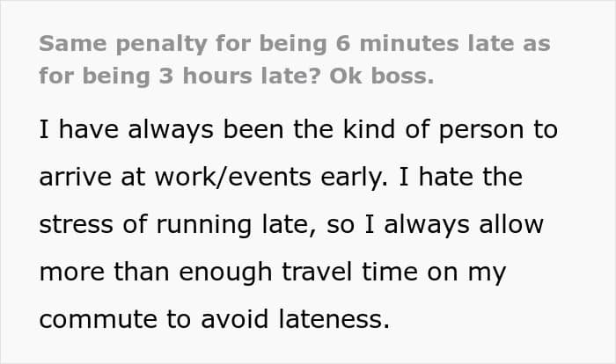Click the phrase 'I hate the'
This screenshot has width=616, height=364.
[x=460, y=177]
